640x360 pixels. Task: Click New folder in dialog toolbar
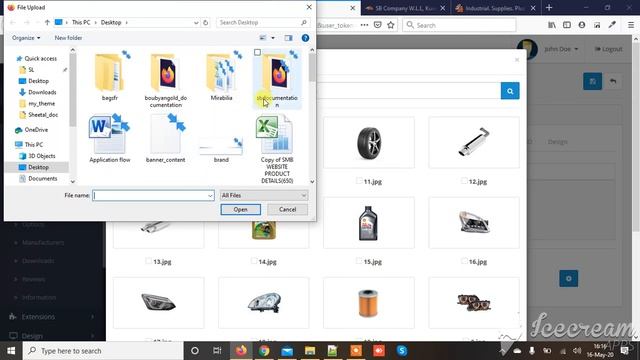(68, 38)
